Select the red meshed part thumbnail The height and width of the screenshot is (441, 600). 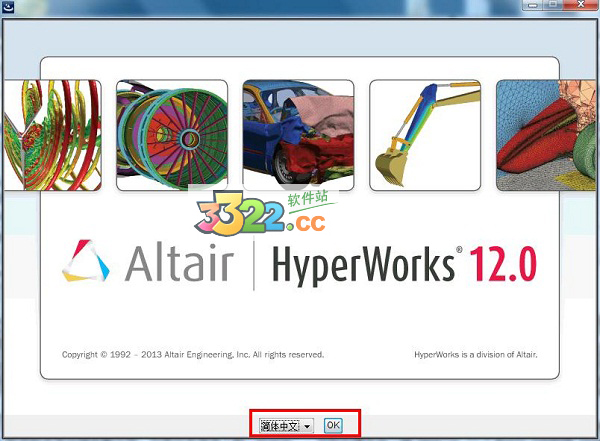(x=546, y=135)
